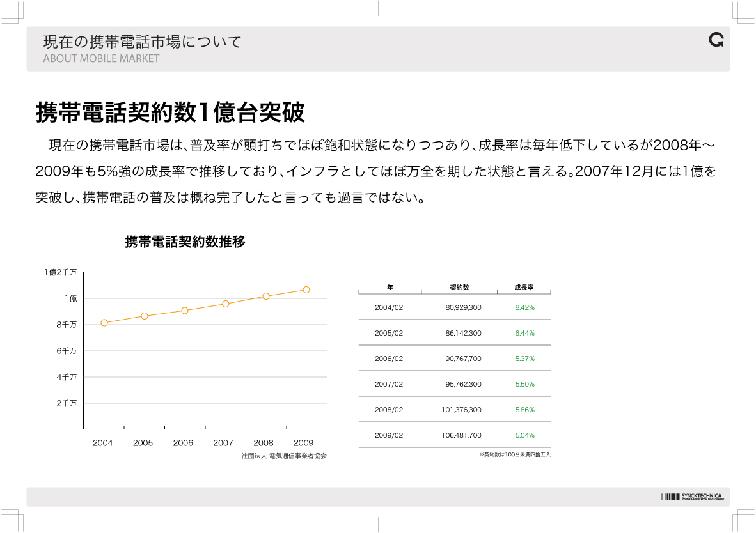Viewport: 756px width, 533px height.
Task: Click the subscriber count 101,376,300
Action: point(461,410)
